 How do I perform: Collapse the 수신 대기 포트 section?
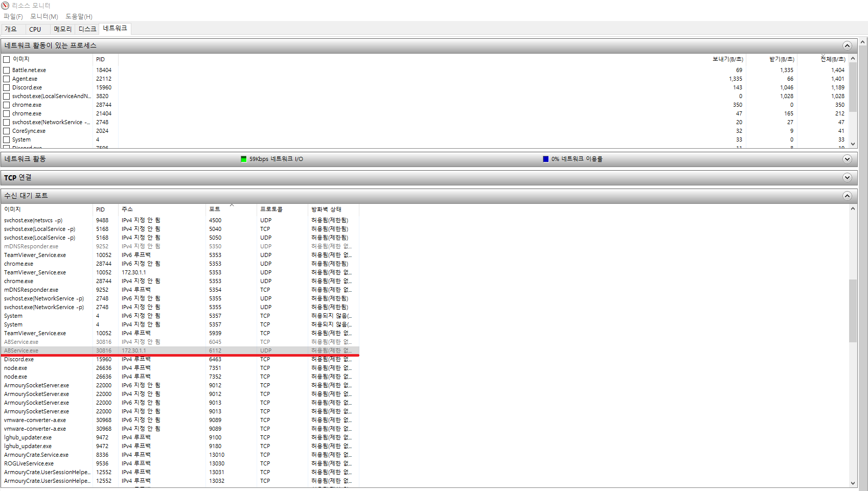pyautogui.click(x=847, y=196)
